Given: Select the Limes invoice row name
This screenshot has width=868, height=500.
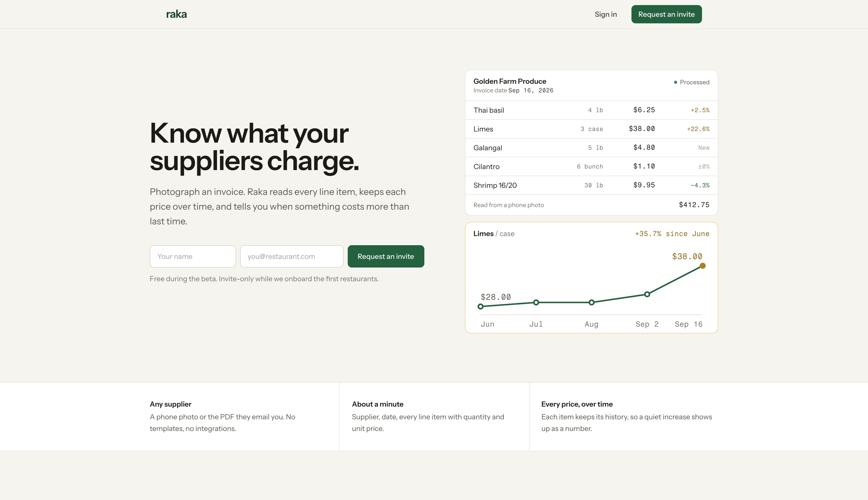Looking at the screenshot, I should point(483,129).
